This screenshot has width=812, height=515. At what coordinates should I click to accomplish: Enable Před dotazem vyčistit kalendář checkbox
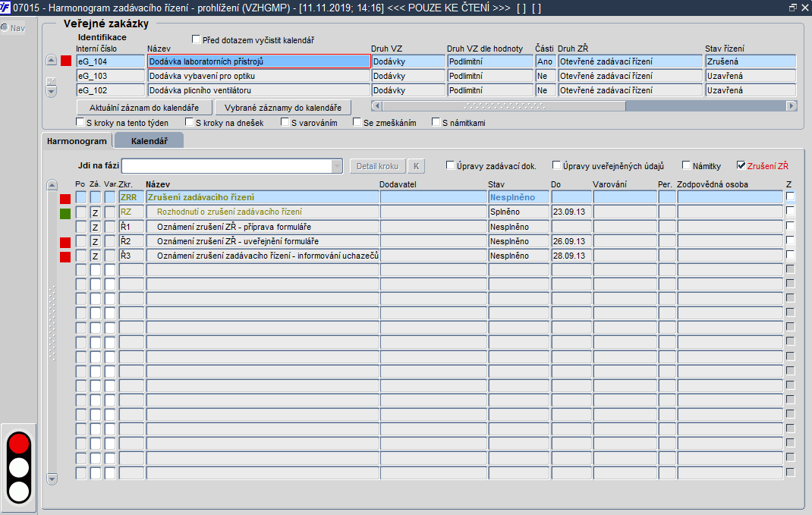pos(196,39)
